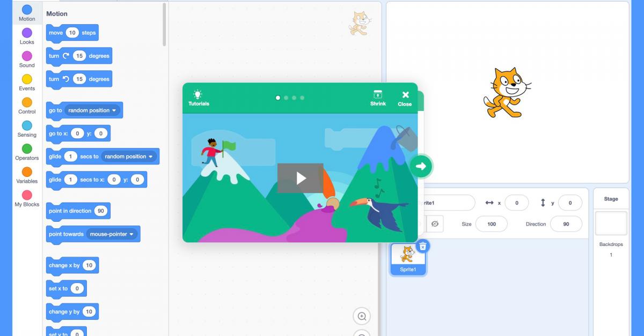644x336 pixels.
Task: Shrink the tutorial card
Action: (378, 98)
